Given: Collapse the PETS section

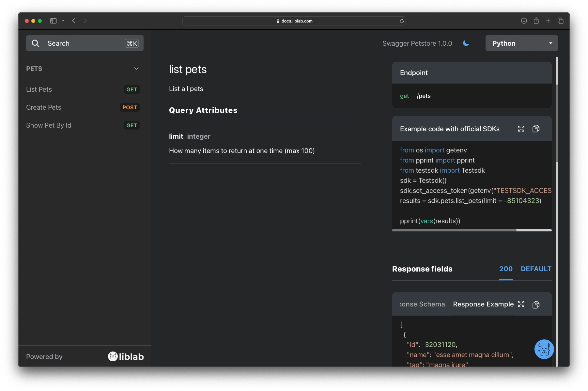Looking at the screenshot, I should 136,69.
